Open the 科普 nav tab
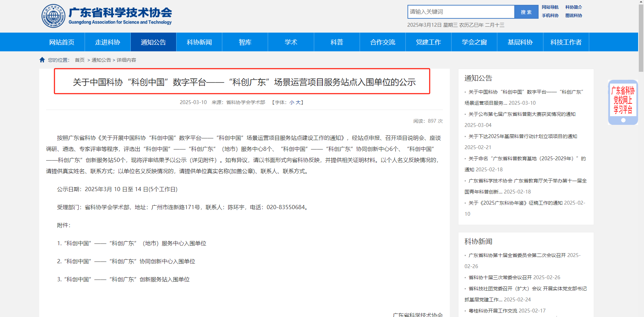 (x=337, y=42)
